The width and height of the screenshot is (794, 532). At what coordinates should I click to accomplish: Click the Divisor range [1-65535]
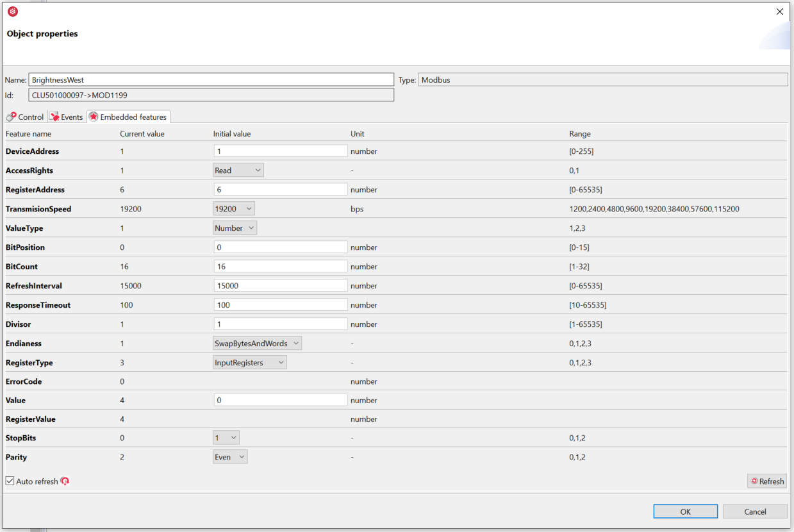click(586, 324)
